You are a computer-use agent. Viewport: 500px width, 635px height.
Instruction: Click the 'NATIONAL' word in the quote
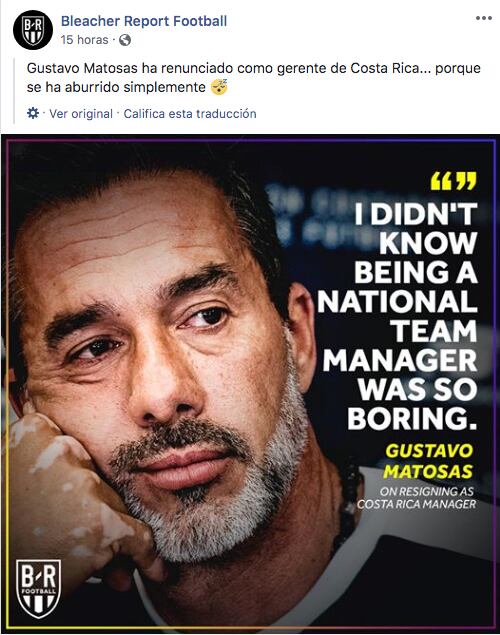coord(397,301)
